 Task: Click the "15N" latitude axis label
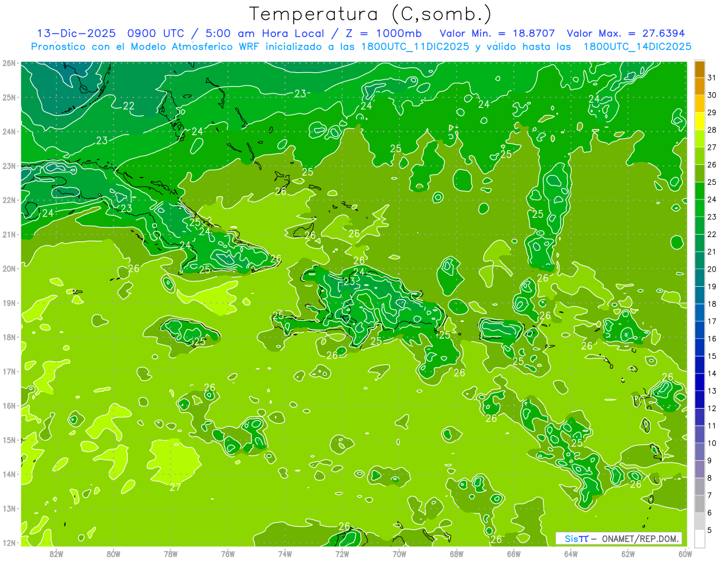coord(9,440)
